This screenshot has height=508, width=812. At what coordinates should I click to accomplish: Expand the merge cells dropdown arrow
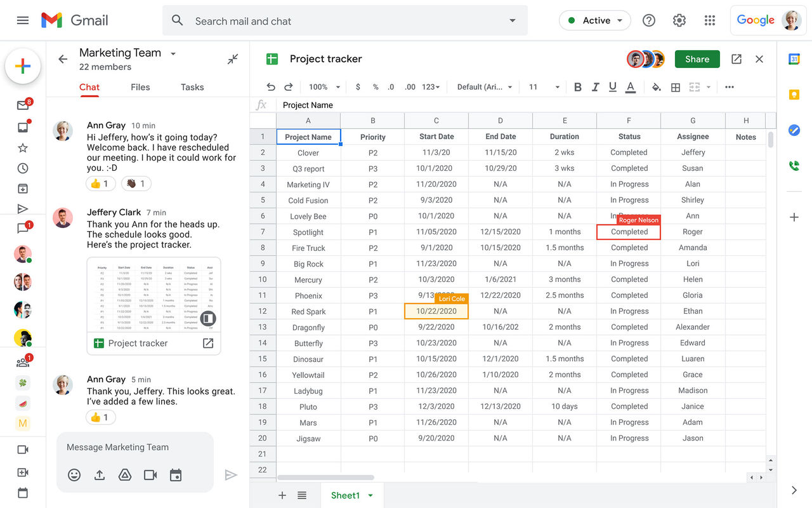coord(709,87)
